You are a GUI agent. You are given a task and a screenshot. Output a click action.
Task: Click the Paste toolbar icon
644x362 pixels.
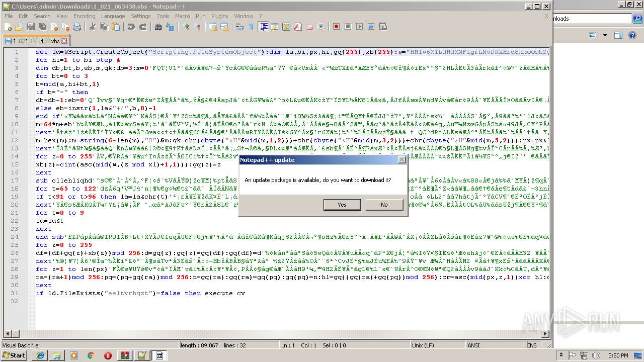[x=115, y=27]
